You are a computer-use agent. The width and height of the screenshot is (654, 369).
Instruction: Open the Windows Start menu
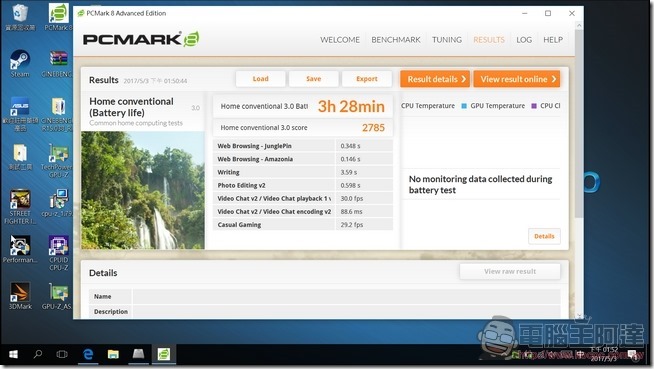[13, 354]
